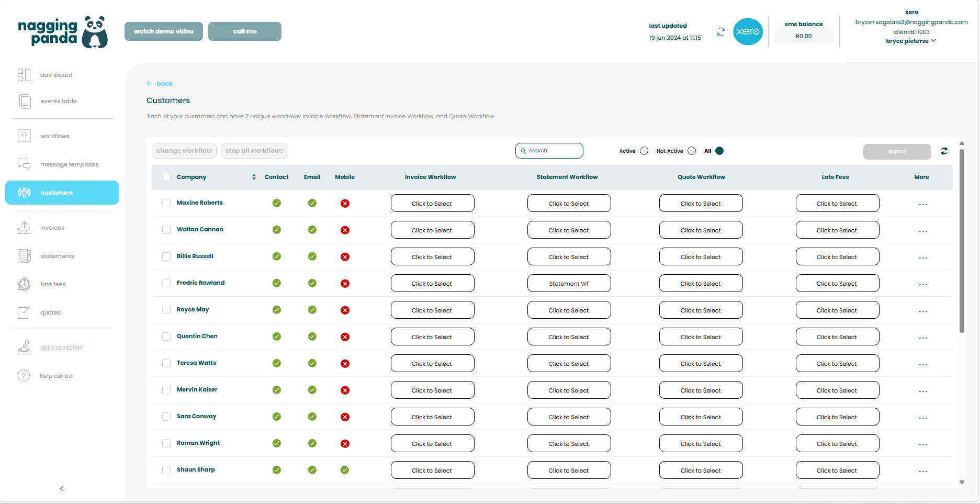This screenshot has height=504, width=980.
Task: Tick the checkbox for Sara Conway
Action: point(166,417)
